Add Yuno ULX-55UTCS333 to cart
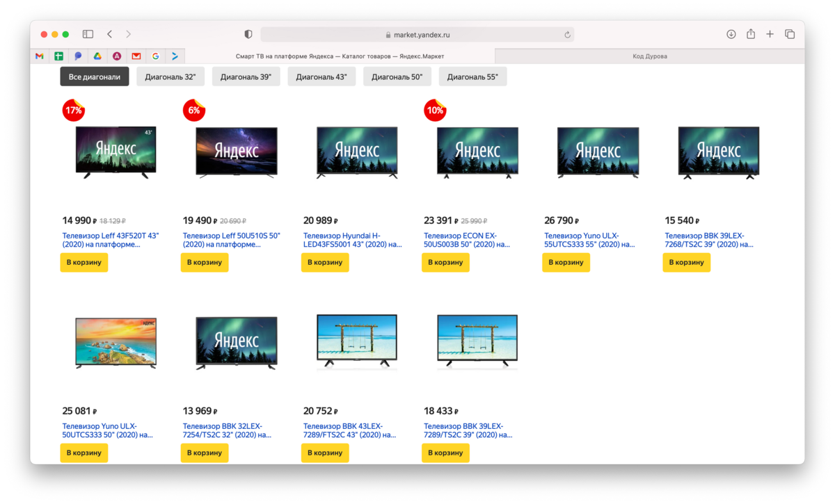Screen dimensions: 835x504 (x=566, y=262)
